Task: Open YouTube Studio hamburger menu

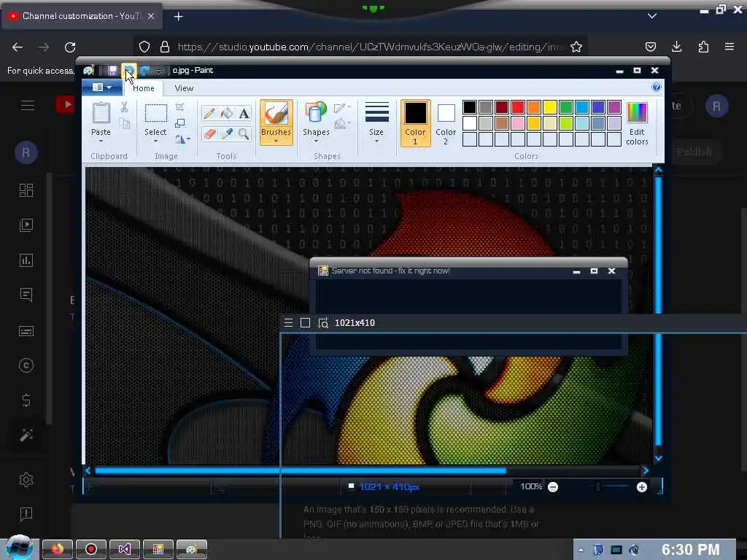Action: [28, 105]
